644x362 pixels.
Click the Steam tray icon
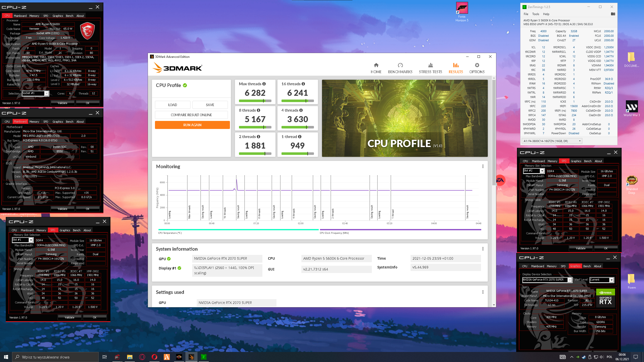point(584,357)
